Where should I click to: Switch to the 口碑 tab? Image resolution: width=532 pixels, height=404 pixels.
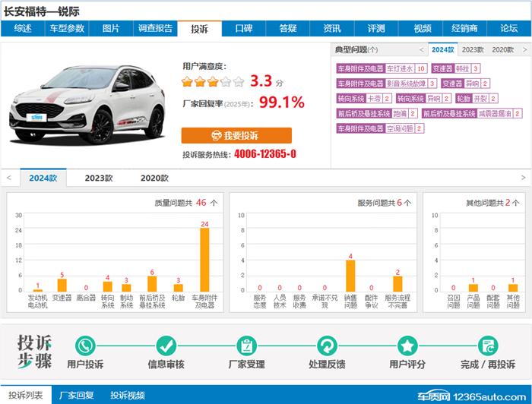pos(243,29)
